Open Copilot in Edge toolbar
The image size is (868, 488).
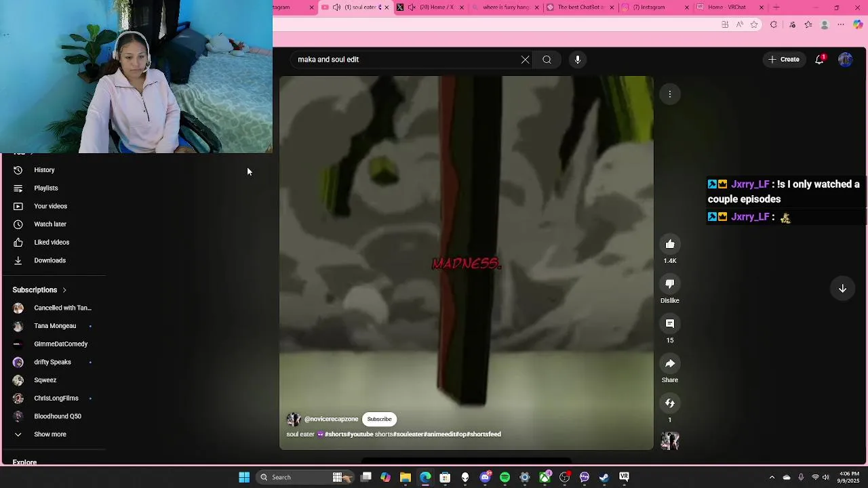pyautogui.click(x=858, y=24)
